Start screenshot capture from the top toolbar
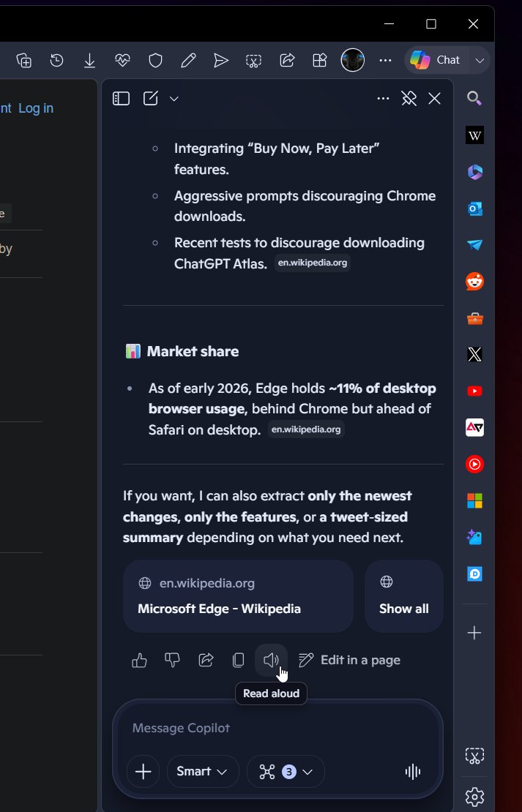This screenshot has width=522, height=812. [253, 61]
